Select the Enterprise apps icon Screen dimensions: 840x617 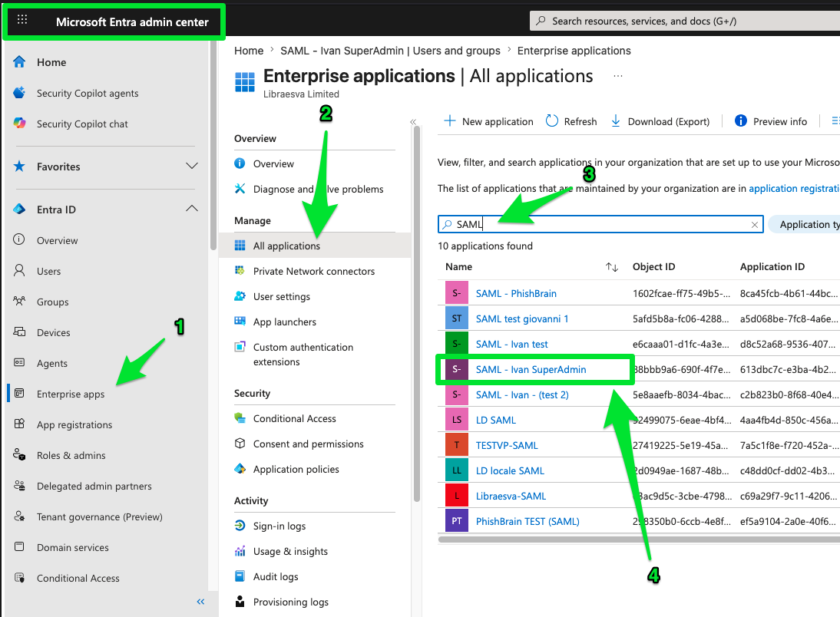pyautogui.click(x=19, y=393)
